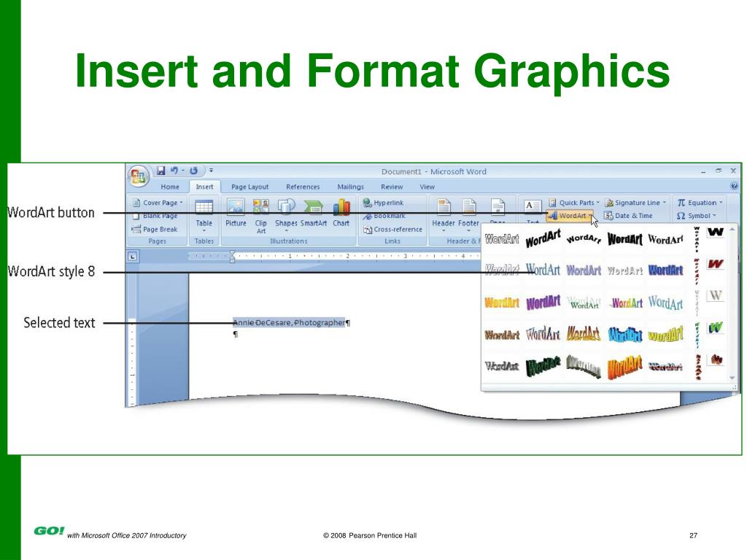747x560 pixels.
Task: Insert a Picture from file
Action: [x=236, y=214]
